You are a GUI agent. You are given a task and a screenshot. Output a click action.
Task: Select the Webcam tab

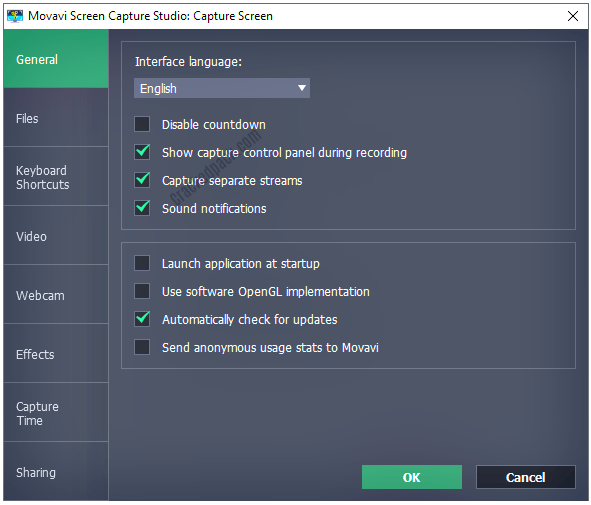(x=56, y=294)
